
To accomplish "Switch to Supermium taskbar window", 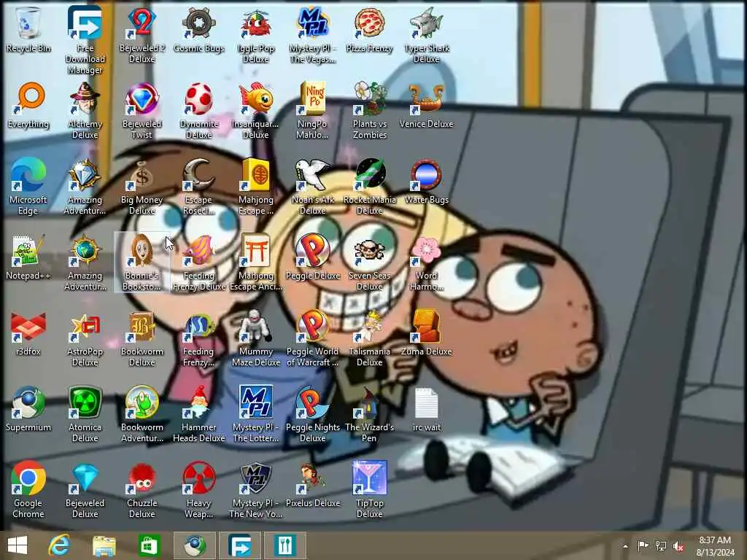I will [x=194, y=545].
